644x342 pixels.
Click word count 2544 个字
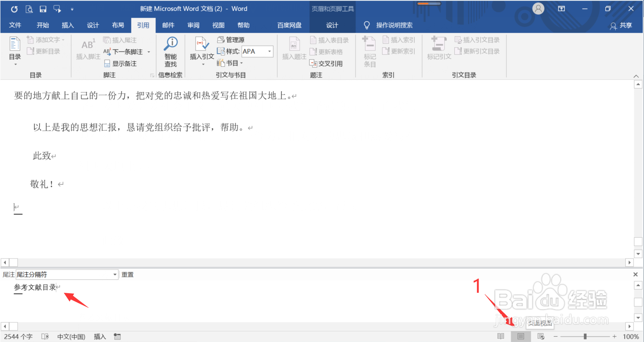18,337
